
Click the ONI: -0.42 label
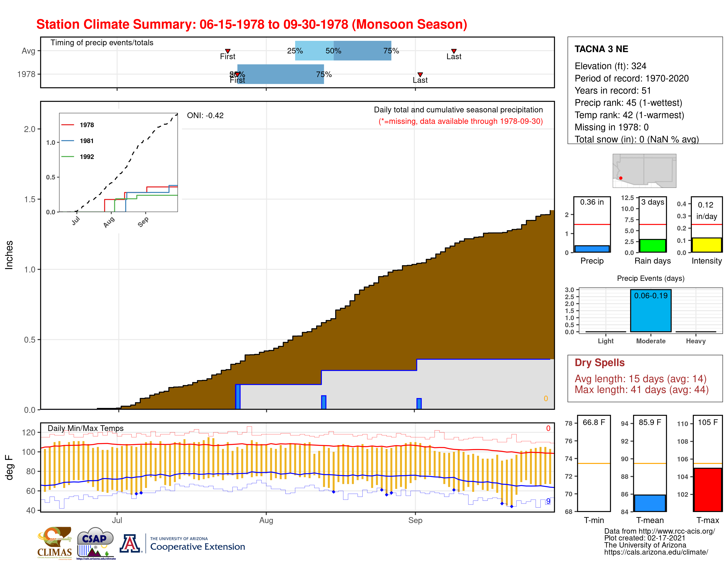click(205, 115)
